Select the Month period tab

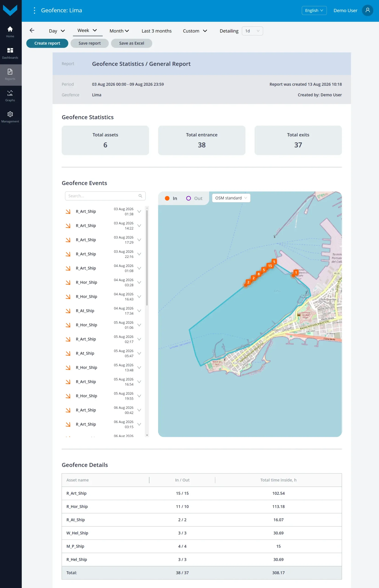[119, 31]
